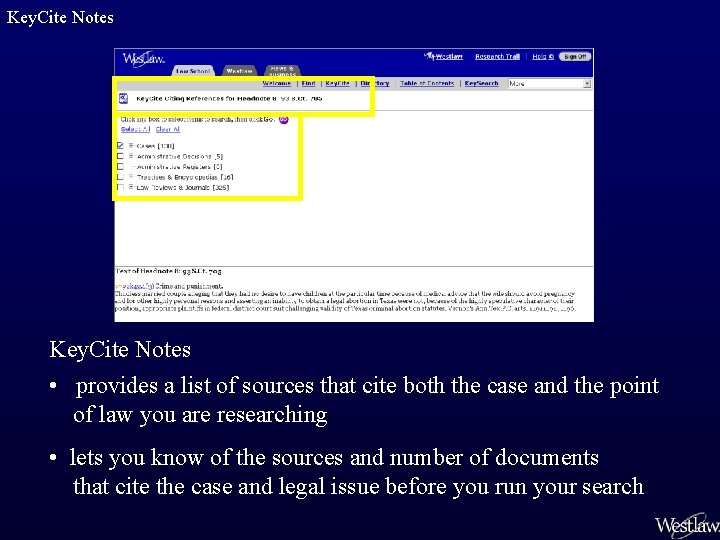
Task: Open the Directory link
Action: pos(375,83)
